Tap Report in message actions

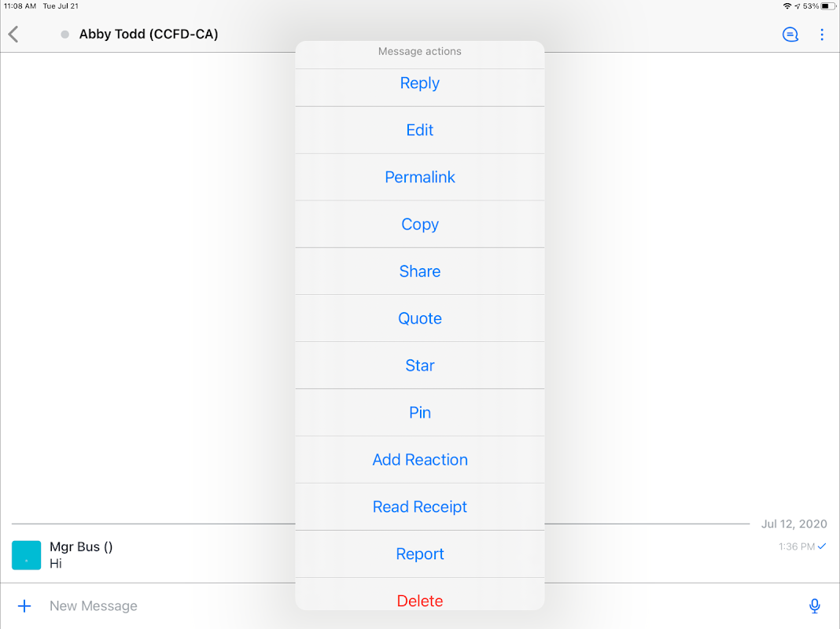tap(420, 555)
